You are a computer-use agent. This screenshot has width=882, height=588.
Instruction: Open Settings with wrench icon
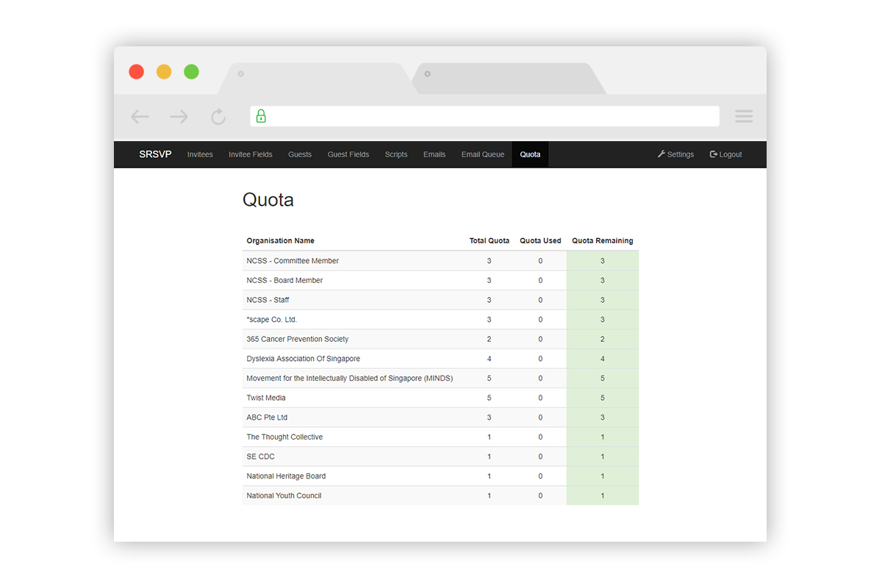(675, 154)
